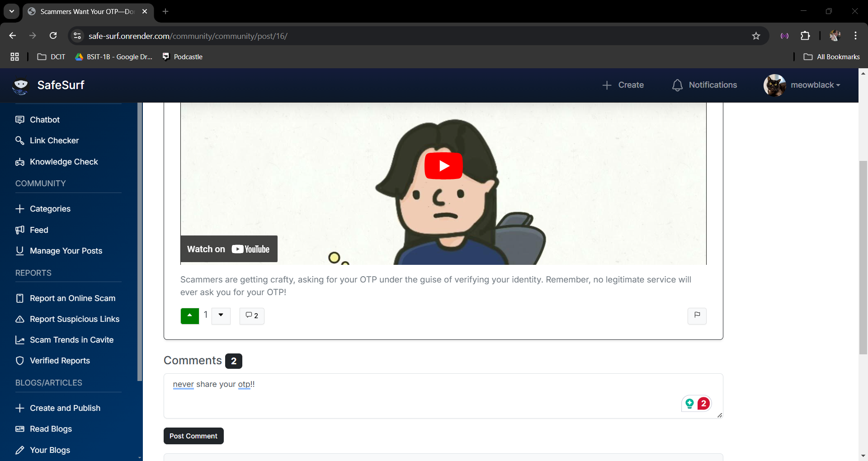Open Categories in Community section
Image resolution: width=868 pixels, height=461 pixels.
[x=43, y=209]
